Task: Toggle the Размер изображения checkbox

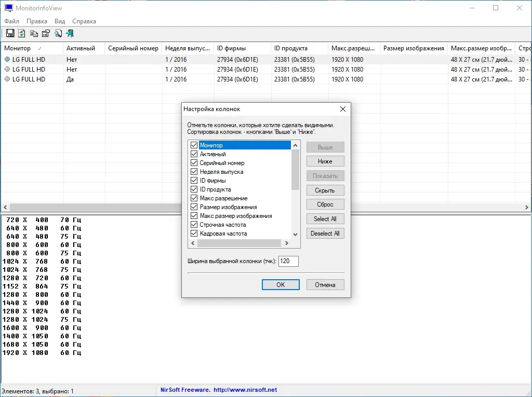Action: click(194, 207)
